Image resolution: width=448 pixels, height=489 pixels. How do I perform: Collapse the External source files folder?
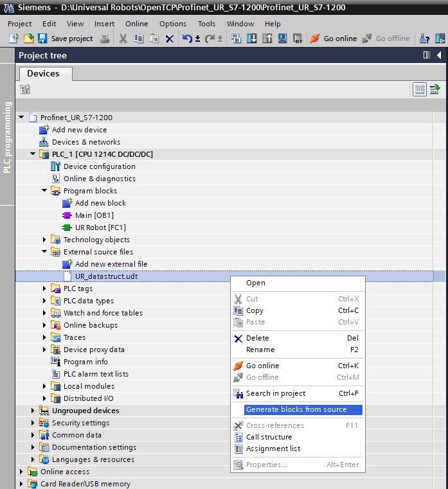click(x=44, y=251)
